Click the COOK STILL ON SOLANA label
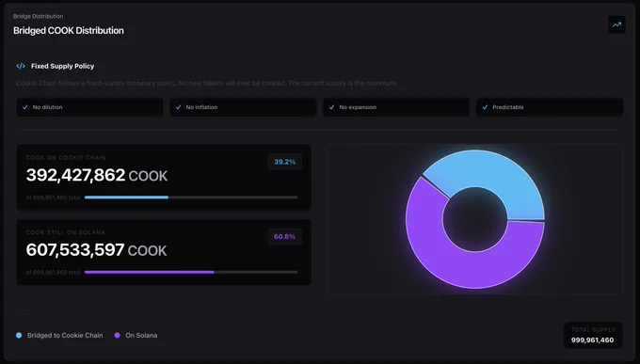The height and width of the screenshot is (364, 640). (65, 232)
